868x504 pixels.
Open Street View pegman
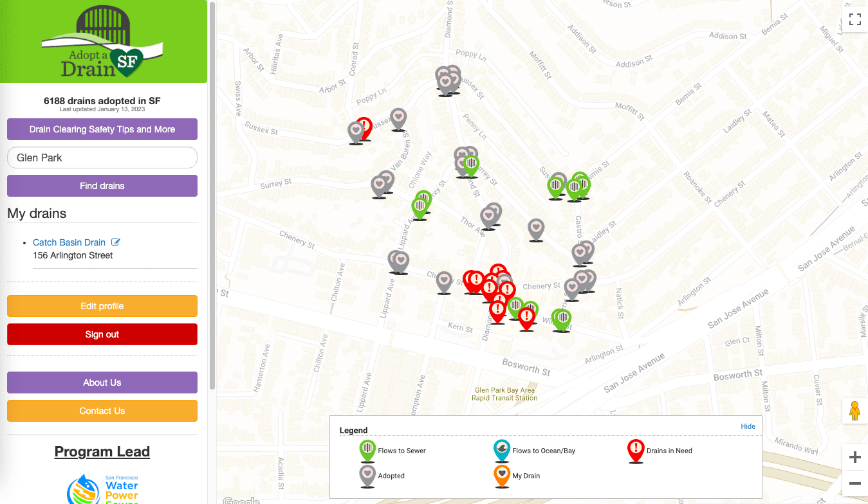[x=854, y=410]
